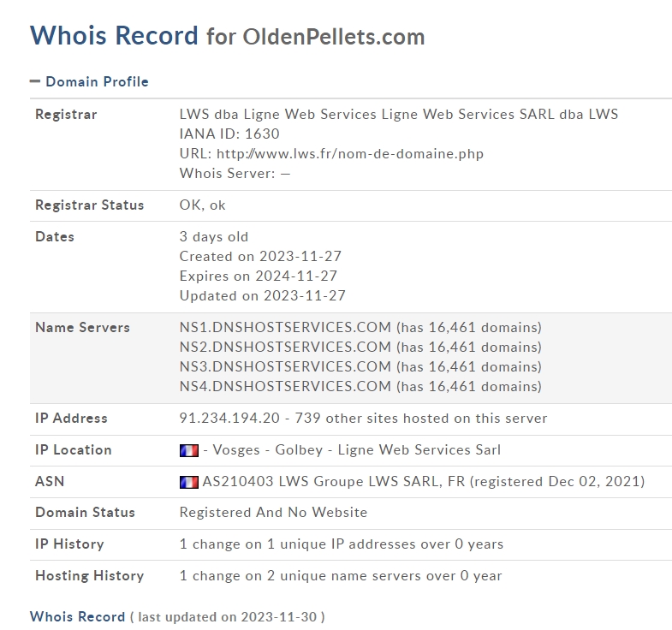672x630 pixels.
Task: Click the IANA ID: 1630 text
Action: (229, 134)
